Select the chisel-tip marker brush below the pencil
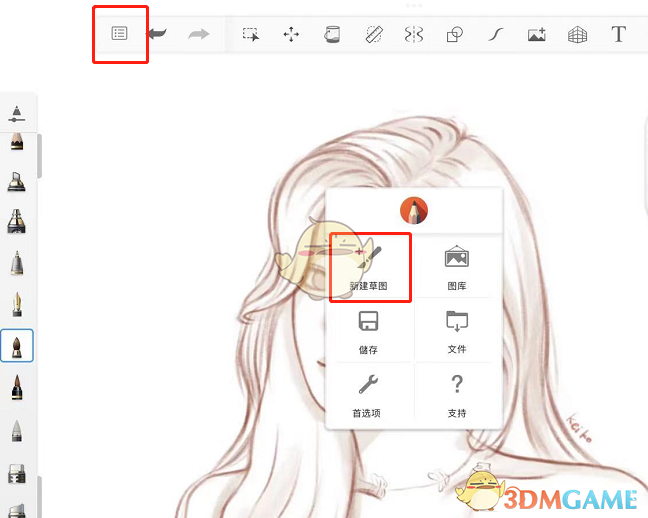The image size is (648, 518). point(17,182)
